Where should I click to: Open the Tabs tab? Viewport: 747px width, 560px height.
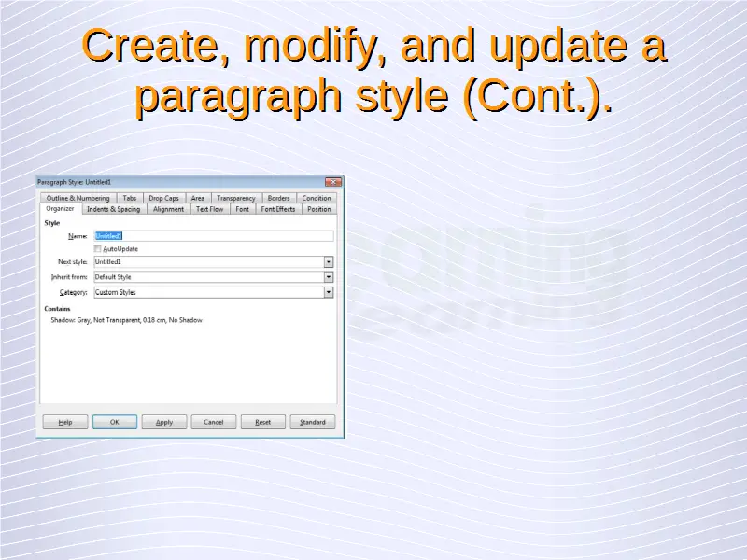(129, 198)
